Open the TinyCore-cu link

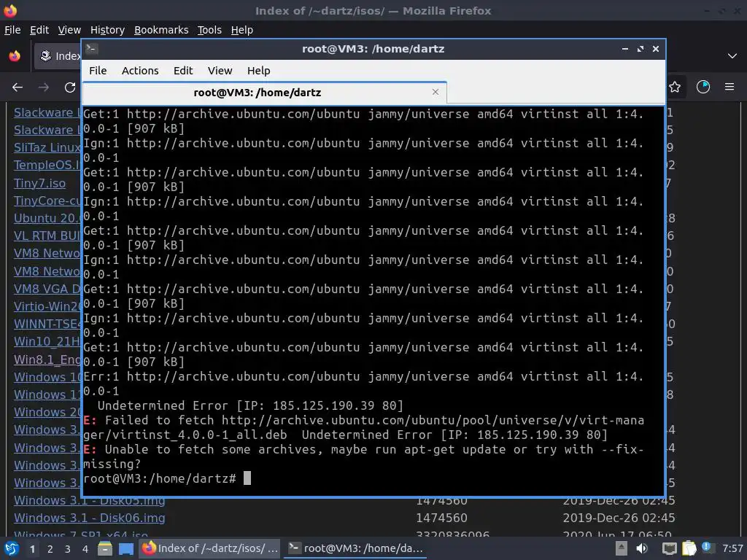click(47, 201)
